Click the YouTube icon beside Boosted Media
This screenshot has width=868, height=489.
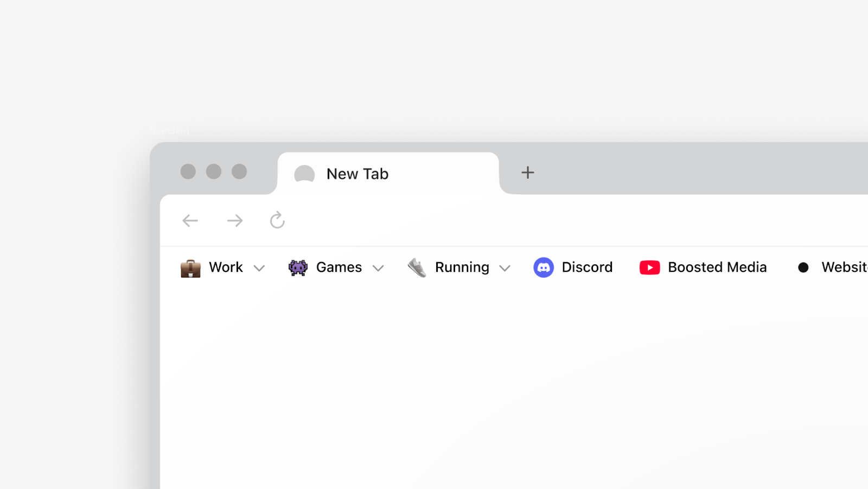point(649,267)
